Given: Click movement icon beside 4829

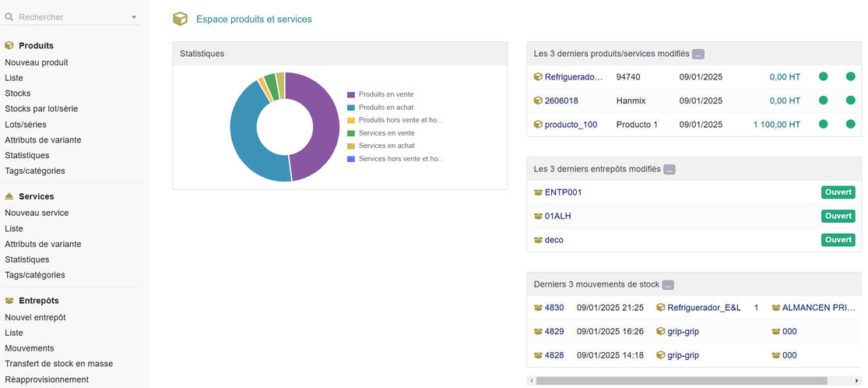Looking at the screenshot, I should click(x=537, y=331).
